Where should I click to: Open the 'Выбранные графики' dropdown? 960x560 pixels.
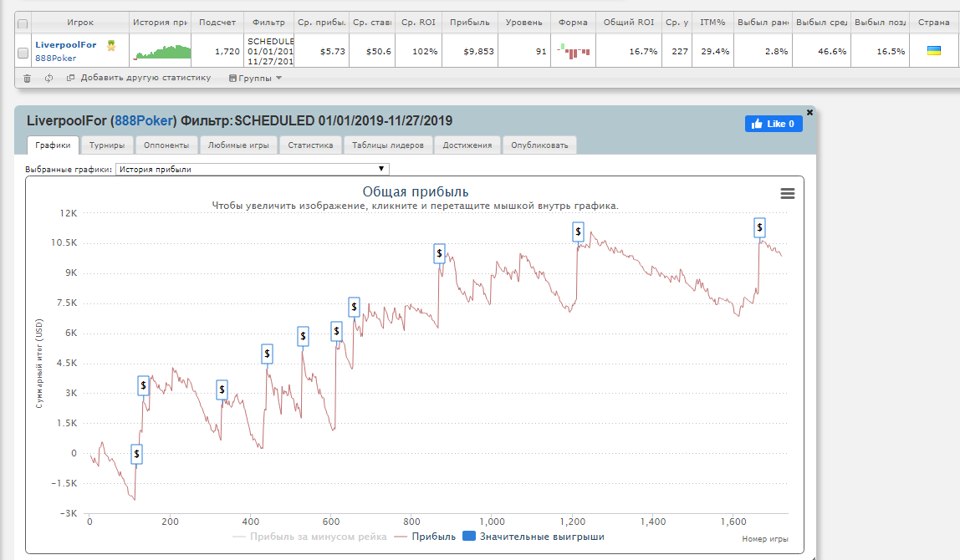click(x=252, y=169)
